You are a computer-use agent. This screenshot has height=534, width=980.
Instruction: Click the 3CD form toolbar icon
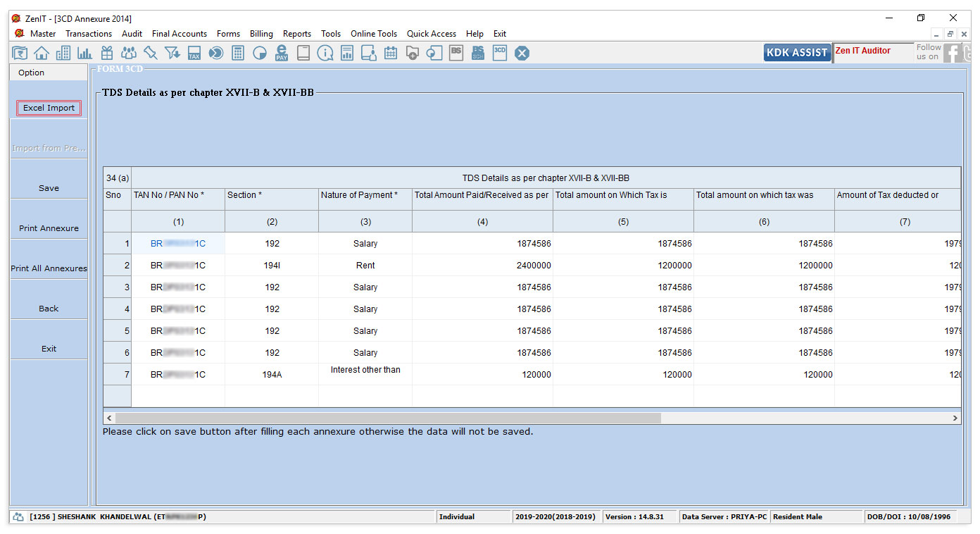(x=500, y=53)
